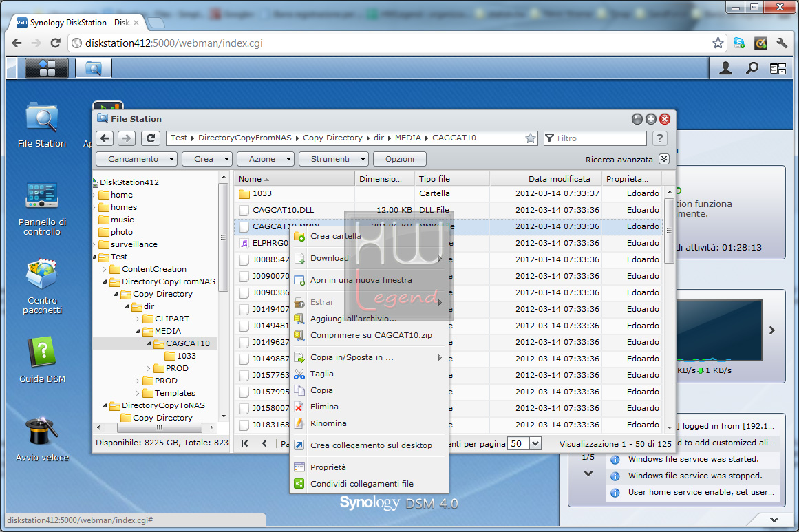The image size is (799, 532).
Task: Open DSM search magnifier icon
Action: coord(752,67)
